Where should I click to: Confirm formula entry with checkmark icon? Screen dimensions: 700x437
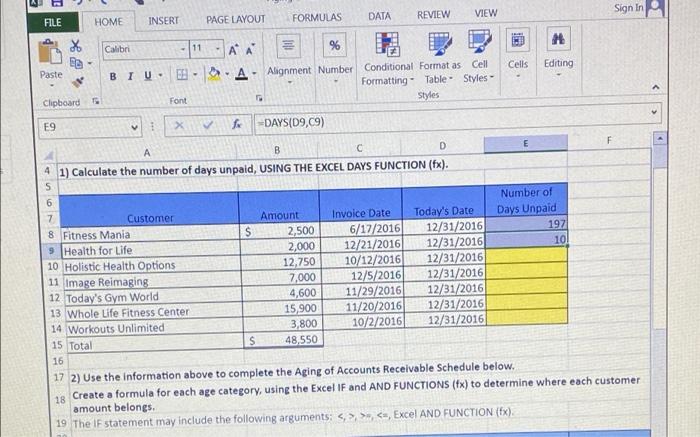point(208,125)
